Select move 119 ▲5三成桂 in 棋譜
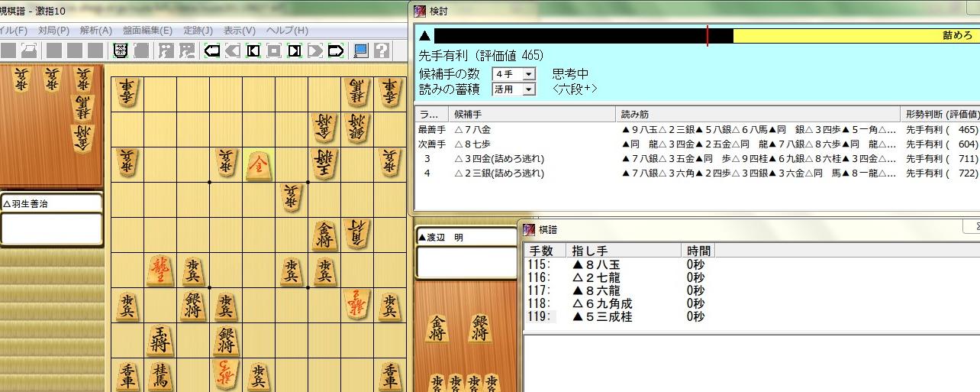 (x=752, y=316)
